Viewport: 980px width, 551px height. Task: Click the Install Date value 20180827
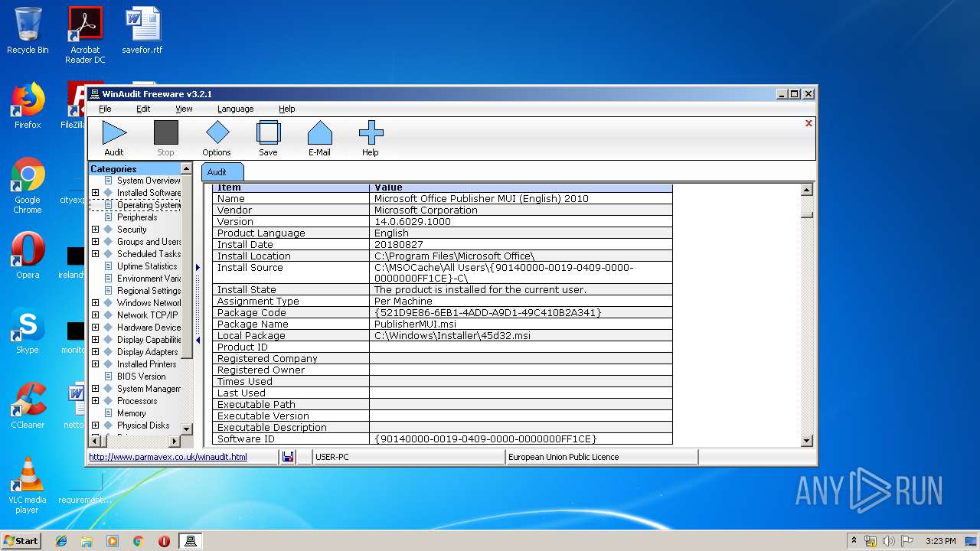point(398,244)
